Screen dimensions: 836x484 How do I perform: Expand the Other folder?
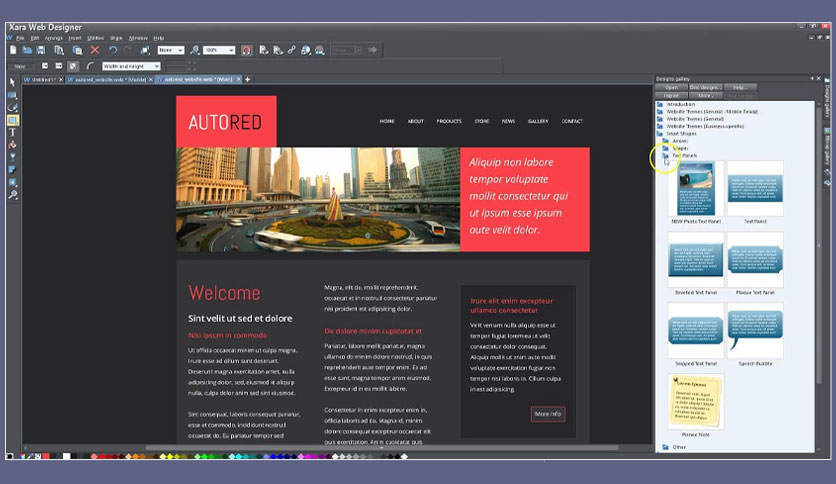[x=665, y=447]
